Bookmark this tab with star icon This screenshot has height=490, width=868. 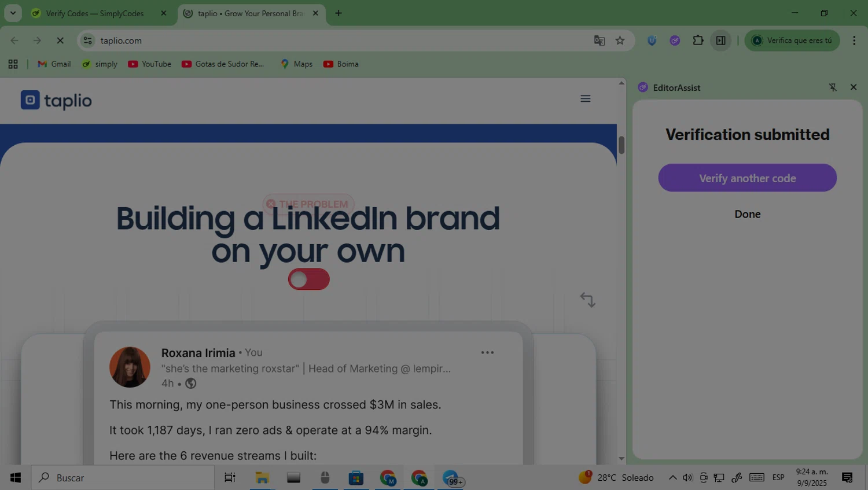(x=620, y=40)
